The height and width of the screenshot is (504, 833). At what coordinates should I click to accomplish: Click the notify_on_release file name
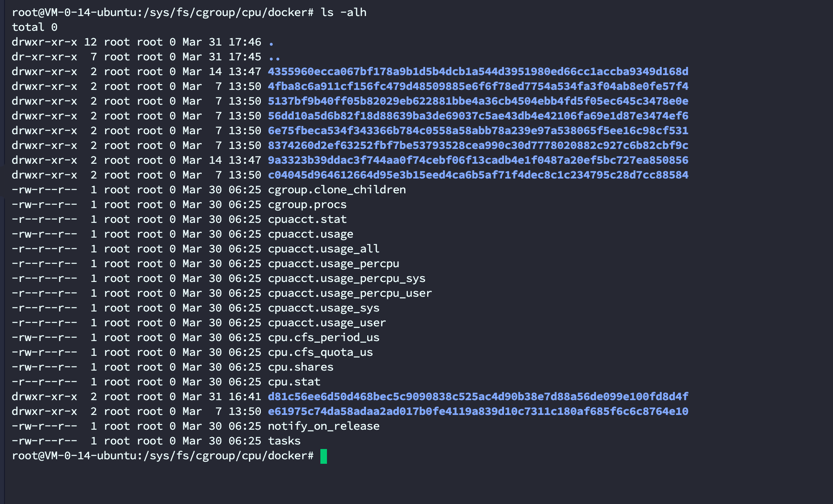coord(324,426)
